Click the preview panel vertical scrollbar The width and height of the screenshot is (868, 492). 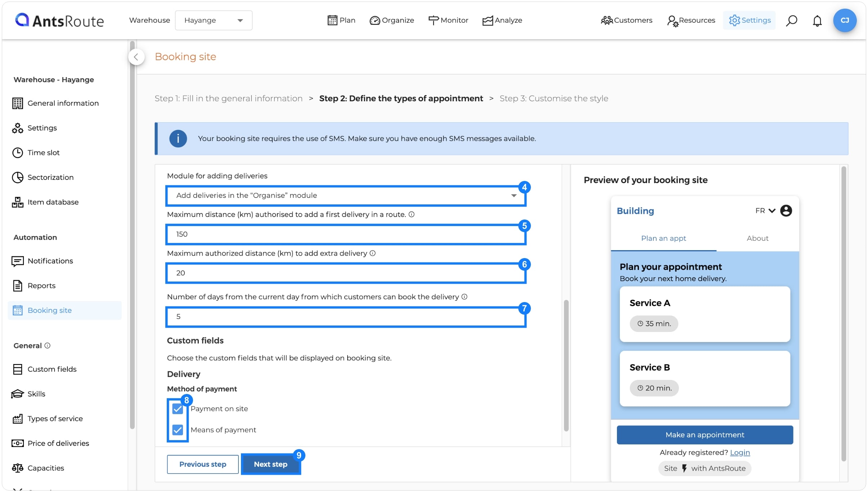click(844, 314)
